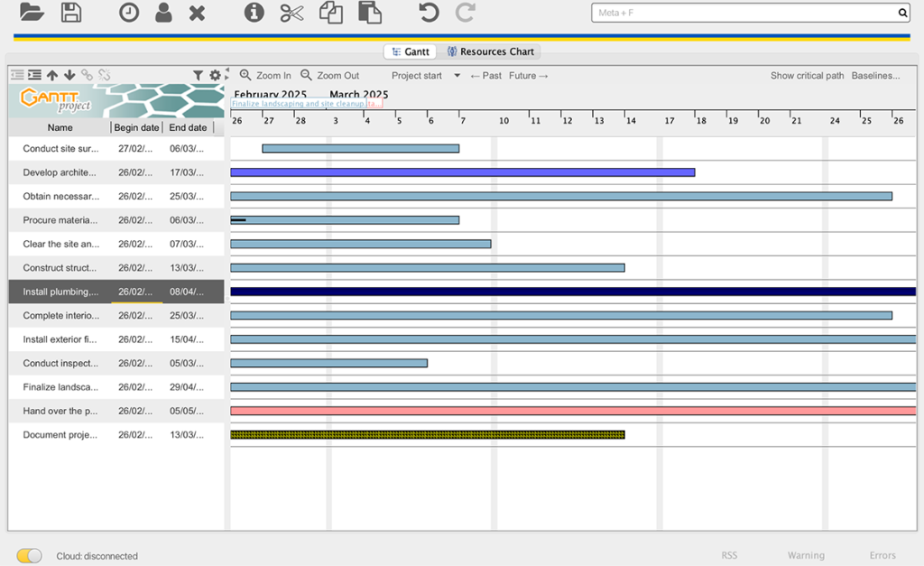Move the selected task down using the arrow icon

[x=69, y=75]
